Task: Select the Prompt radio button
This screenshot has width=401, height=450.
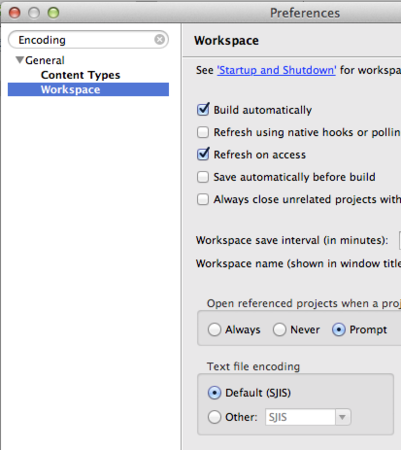Action: point(338,330)
